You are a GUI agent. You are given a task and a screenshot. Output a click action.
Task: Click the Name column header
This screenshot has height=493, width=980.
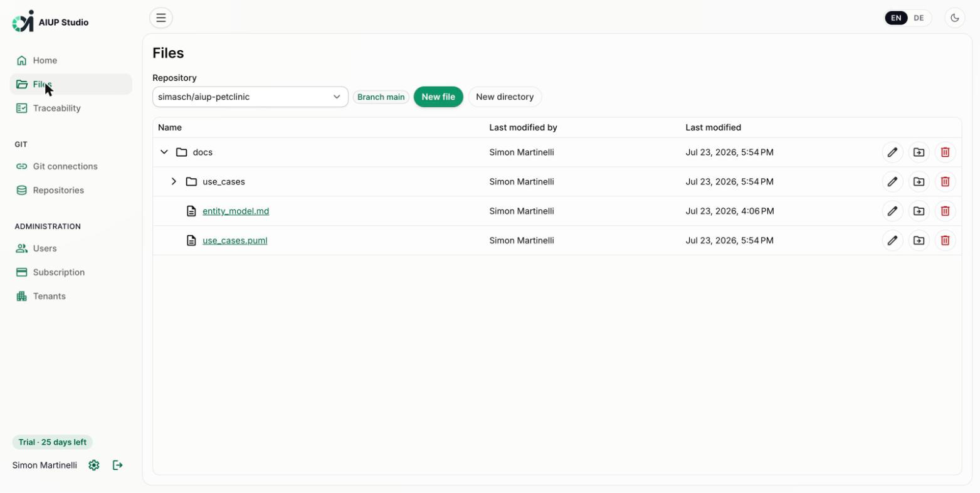tap(170, 128)
